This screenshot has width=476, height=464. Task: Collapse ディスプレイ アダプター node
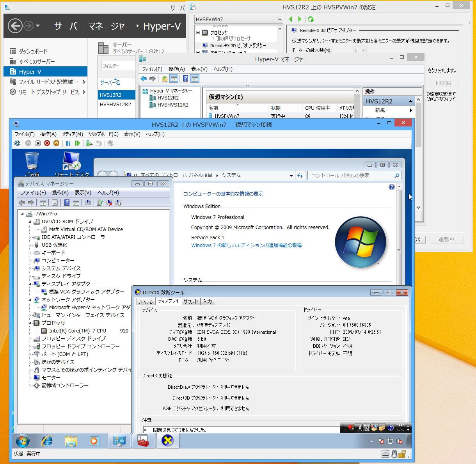[30, 284]
